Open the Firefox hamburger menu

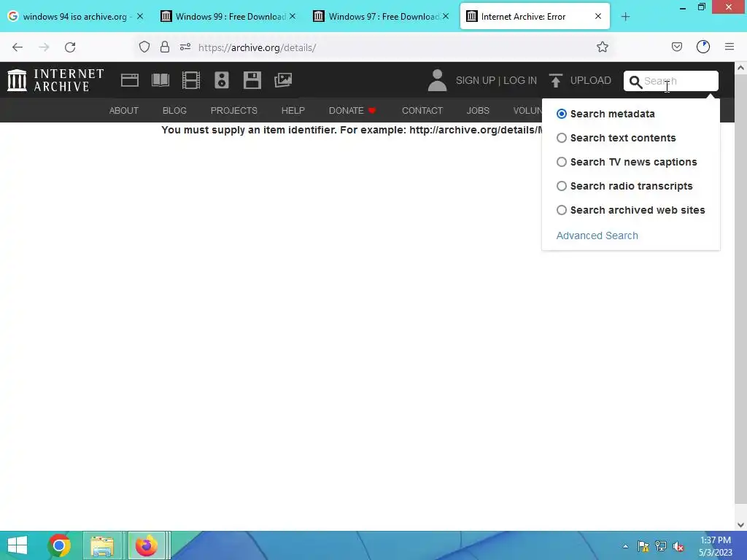point(729,47)
